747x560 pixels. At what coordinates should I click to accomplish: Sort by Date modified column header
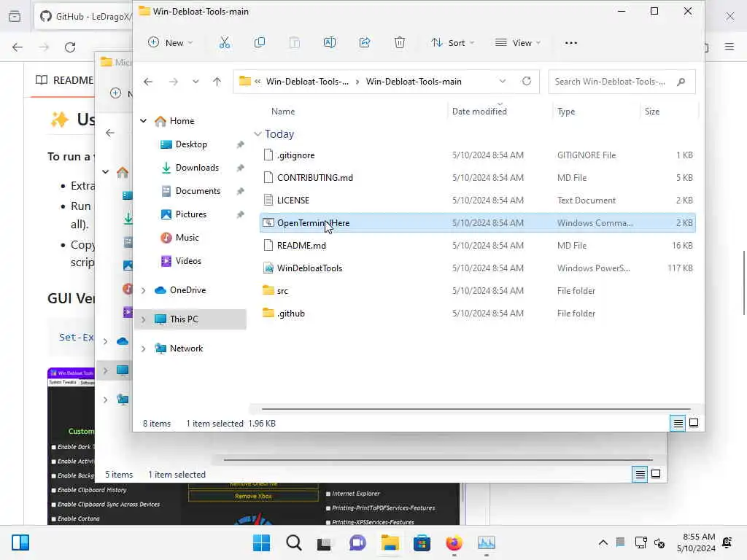479,112
